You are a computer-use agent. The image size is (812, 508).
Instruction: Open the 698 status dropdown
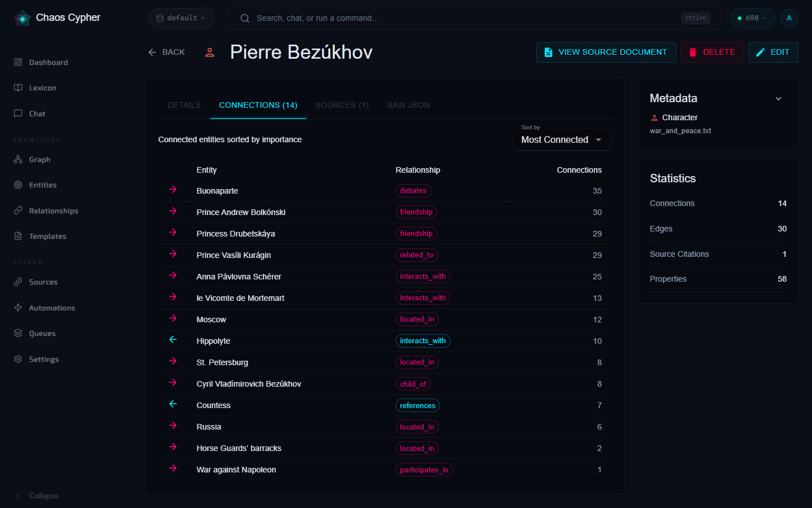click(x=753, y=18)
